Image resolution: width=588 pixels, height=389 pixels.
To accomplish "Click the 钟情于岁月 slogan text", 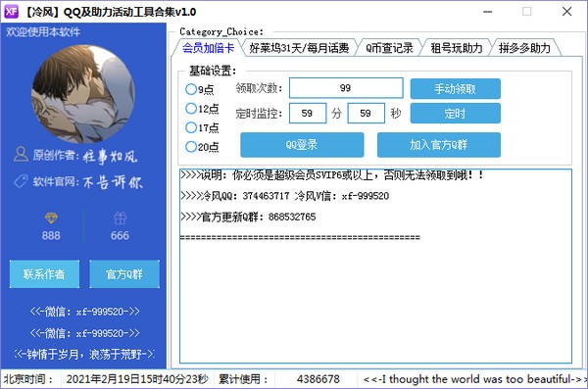I will pos(84,354).
